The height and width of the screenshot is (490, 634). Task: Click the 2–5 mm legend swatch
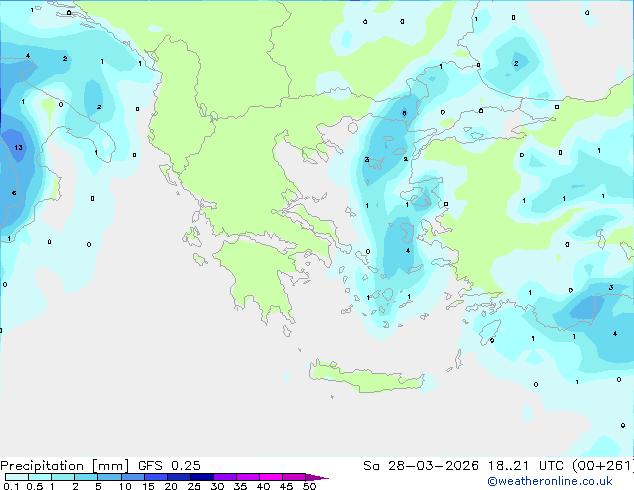tap(86, 477)
